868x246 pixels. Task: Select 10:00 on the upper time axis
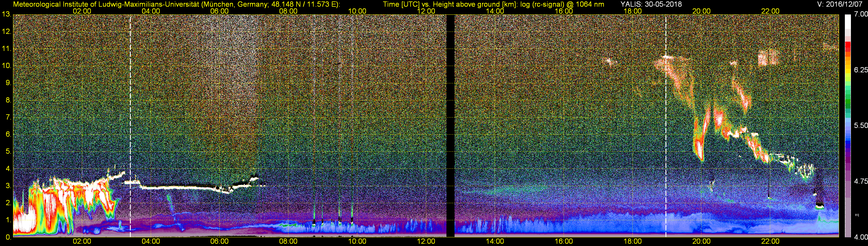(357, 11)
